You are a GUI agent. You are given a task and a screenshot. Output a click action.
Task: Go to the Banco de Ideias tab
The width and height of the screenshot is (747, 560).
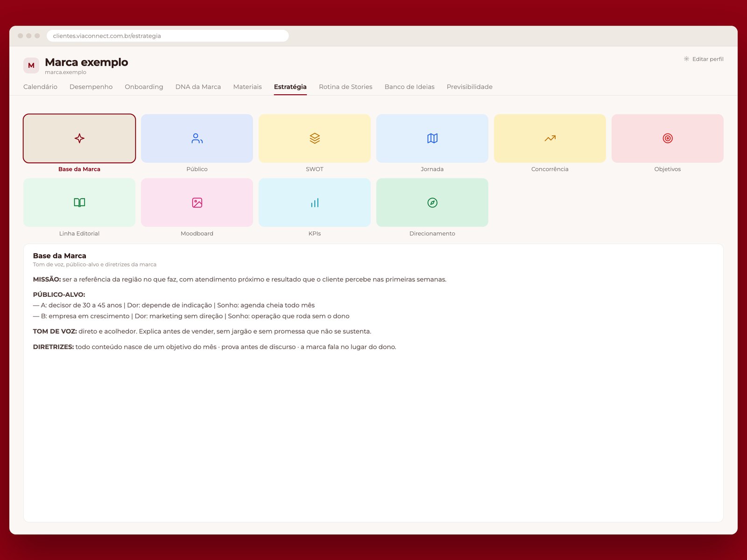pos(409,87)
